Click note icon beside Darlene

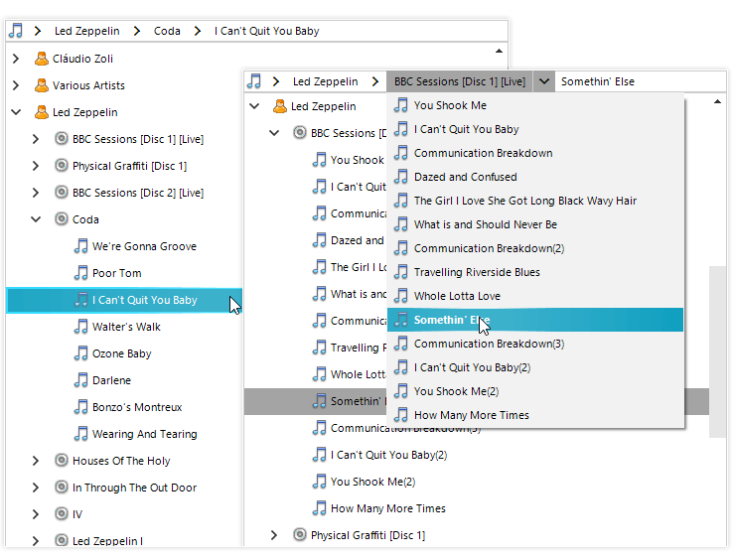[81, 379]
